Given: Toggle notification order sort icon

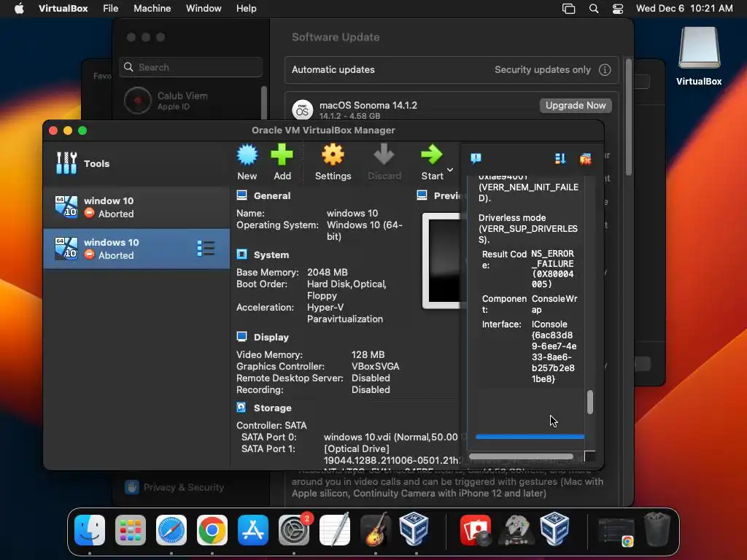Looking at the screenshot, I should (560, 158).
